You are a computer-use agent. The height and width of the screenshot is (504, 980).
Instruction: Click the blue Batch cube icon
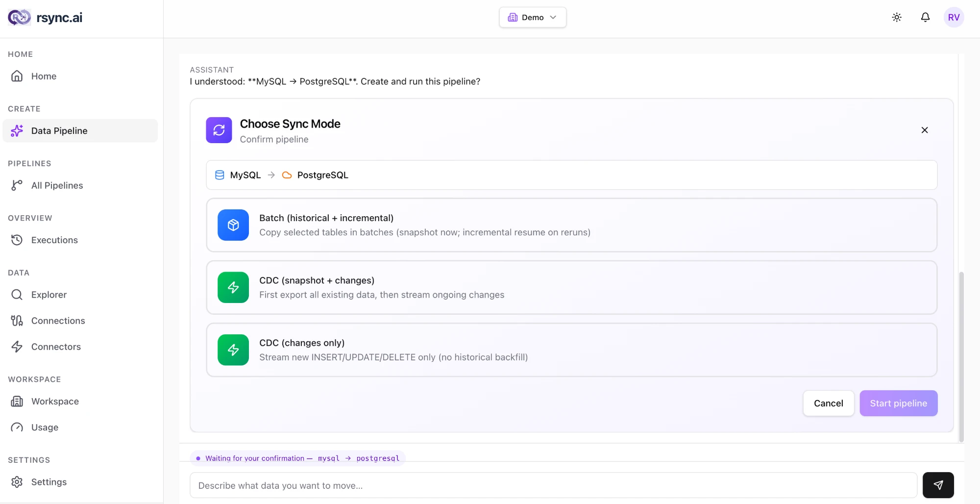[233, 225]
